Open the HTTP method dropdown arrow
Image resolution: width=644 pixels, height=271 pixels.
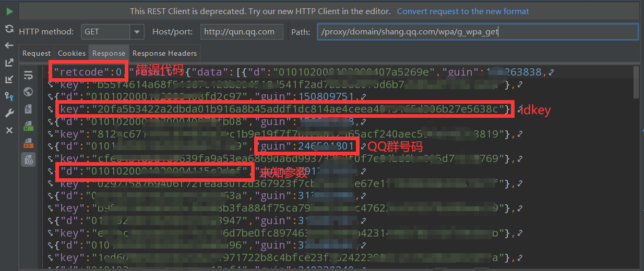(x=137, y=32)
